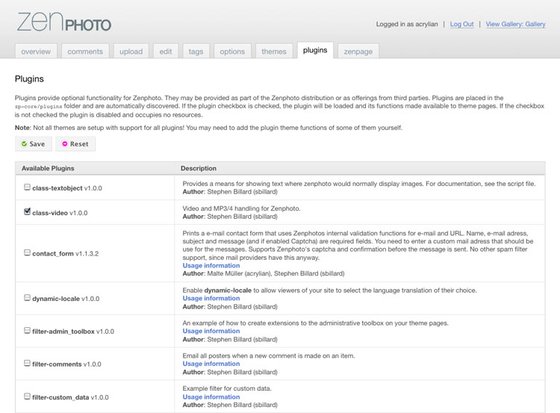Click the contact_form v1.1.3.2 plugin name

pos(65,254)
